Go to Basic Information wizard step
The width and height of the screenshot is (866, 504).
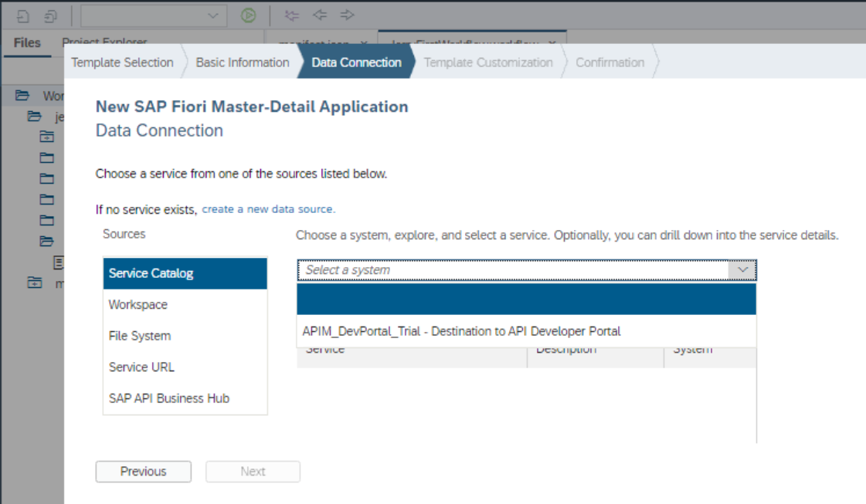(243, 63)
